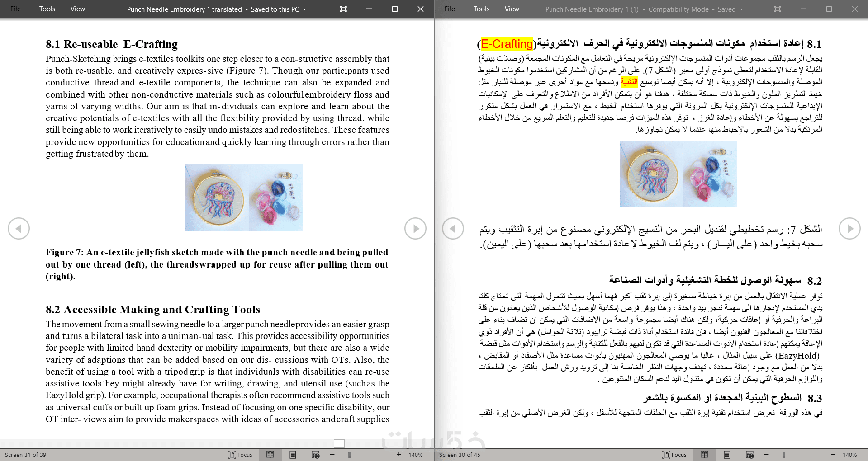Image resolution: width=868 pixels, height=461 pixels.
Task: Click zoom in plus in the Arabic window
Action: [833, 455]
